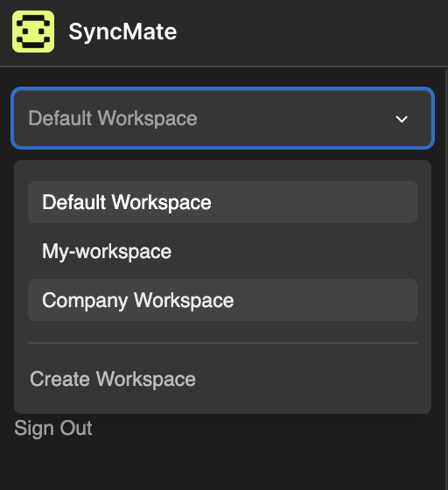Screen dimensions: 448x490
Task: Click the greyed Default Workspace selector label
Action: click(113, 118)
